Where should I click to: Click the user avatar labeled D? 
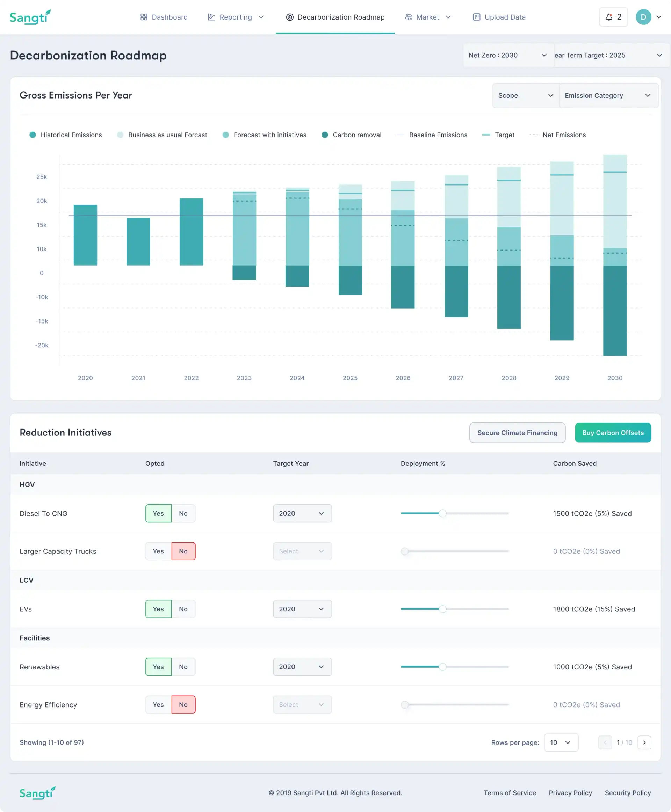click(x=643, y=17)
